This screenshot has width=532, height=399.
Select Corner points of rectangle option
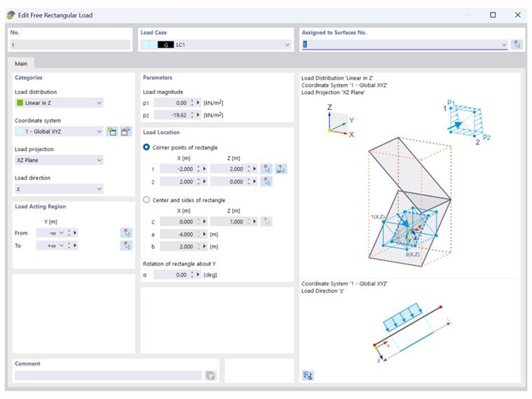pyautogui.click(x=146, y=147)
